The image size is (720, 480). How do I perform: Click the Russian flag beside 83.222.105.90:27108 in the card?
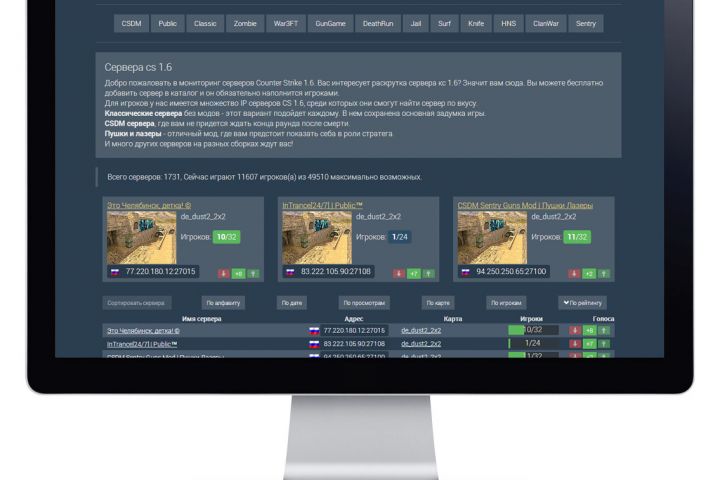[290, 272]
